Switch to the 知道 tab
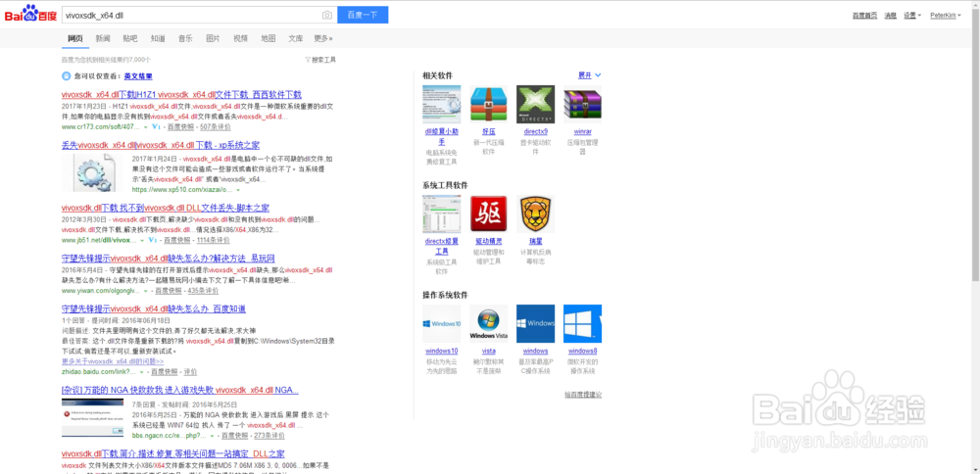The image size is (980, 474). pyautogui.click(x=158, y=38)
